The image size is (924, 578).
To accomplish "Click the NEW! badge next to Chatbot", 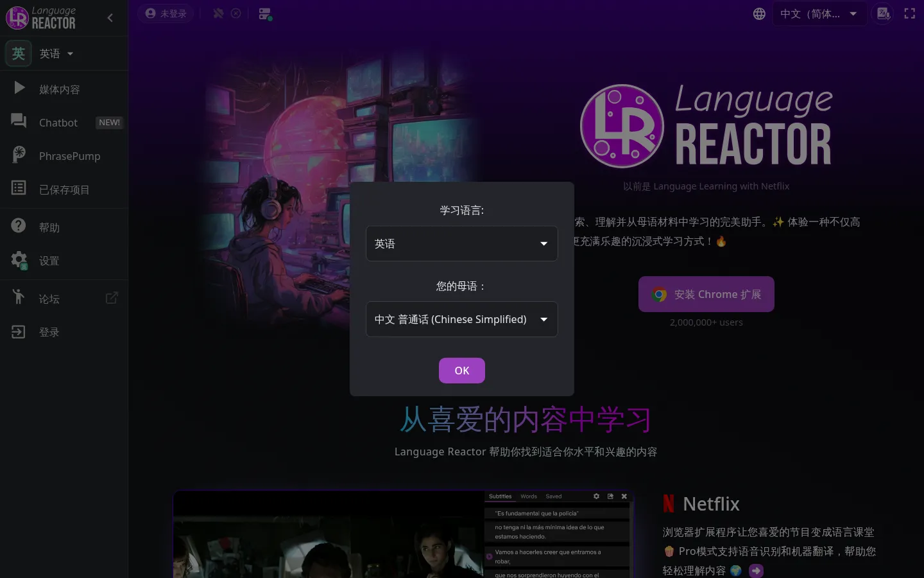I will (109, 123).
